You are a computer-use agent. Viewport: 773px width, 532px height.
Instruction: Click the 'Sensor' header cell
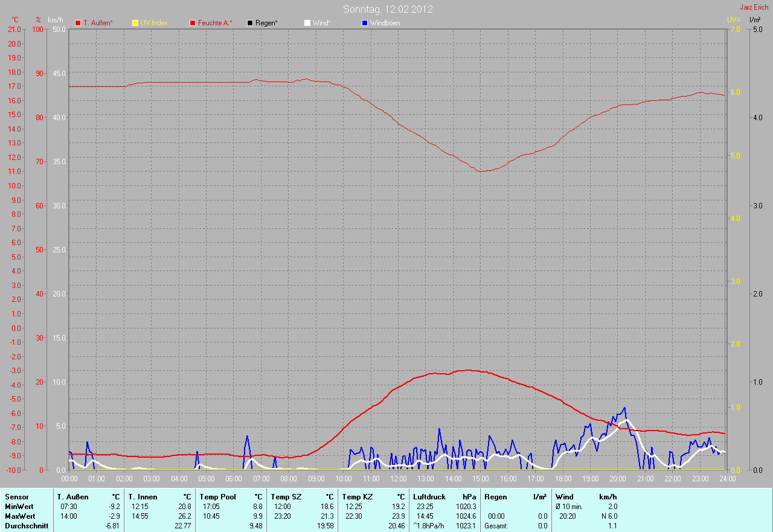pos(16,497)
